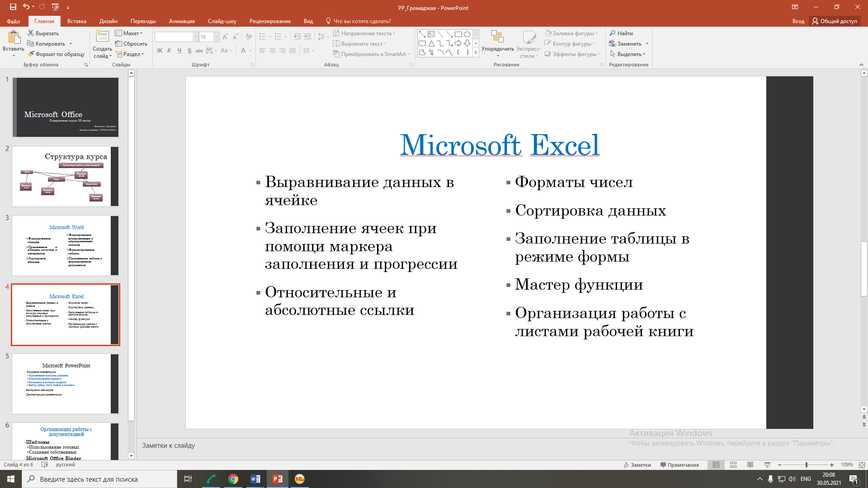This screenshot has height=488, width=868.
Task: Click the Undo arrow icon
Action: 26,7
